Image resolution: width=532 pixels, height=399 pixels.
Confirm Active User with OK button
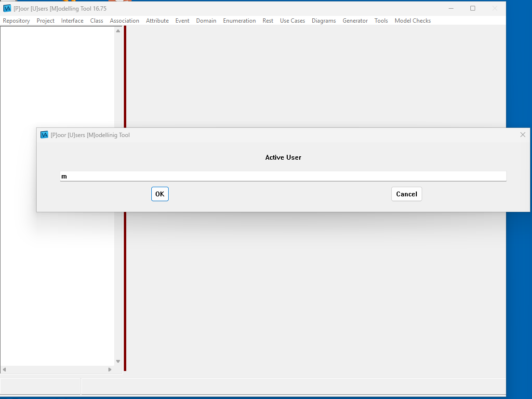(160, 194)
